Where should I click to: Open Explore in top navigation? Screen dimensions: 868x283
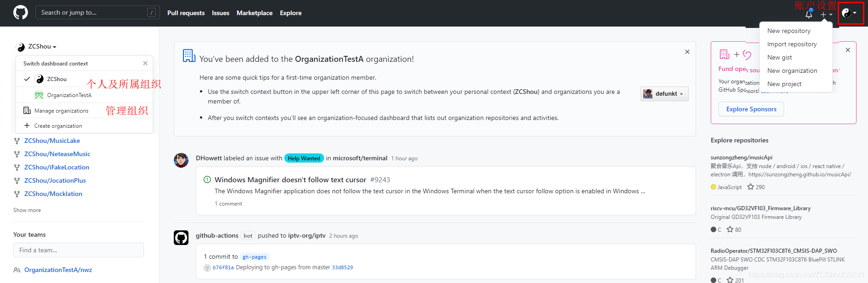(x=291, y=13)
